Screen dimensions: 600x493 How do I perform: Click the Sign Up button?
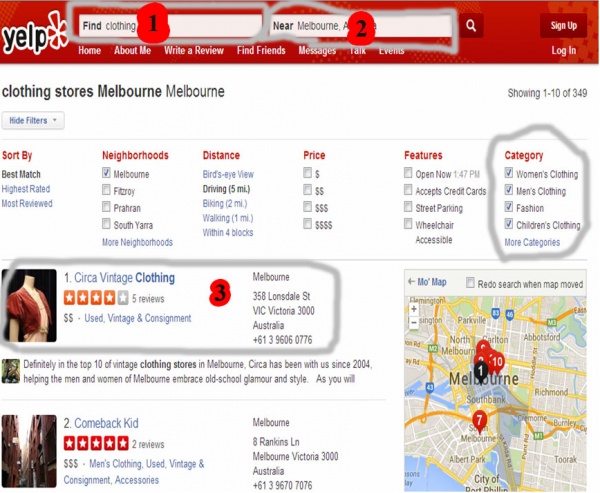(x=563, y=26)
